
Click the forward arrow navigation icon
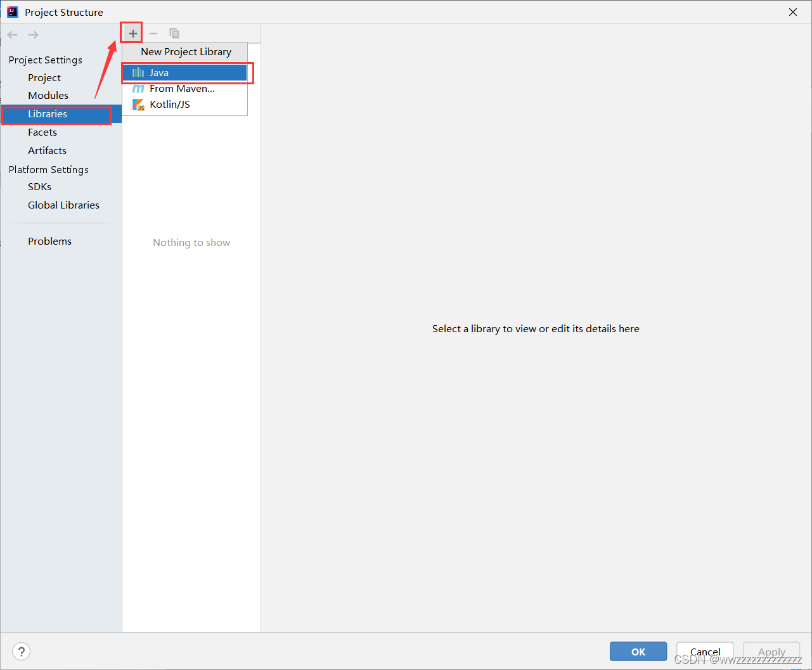[33, 35]
